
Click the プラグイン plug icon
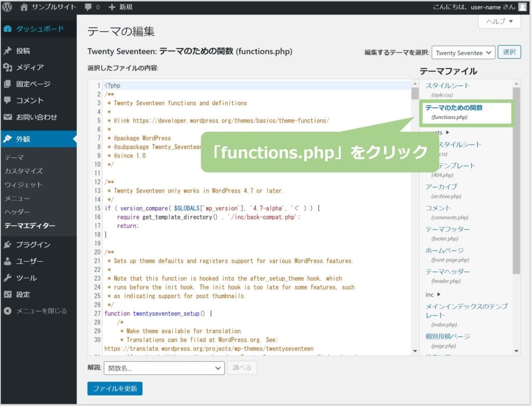click(x=7, y=245)
